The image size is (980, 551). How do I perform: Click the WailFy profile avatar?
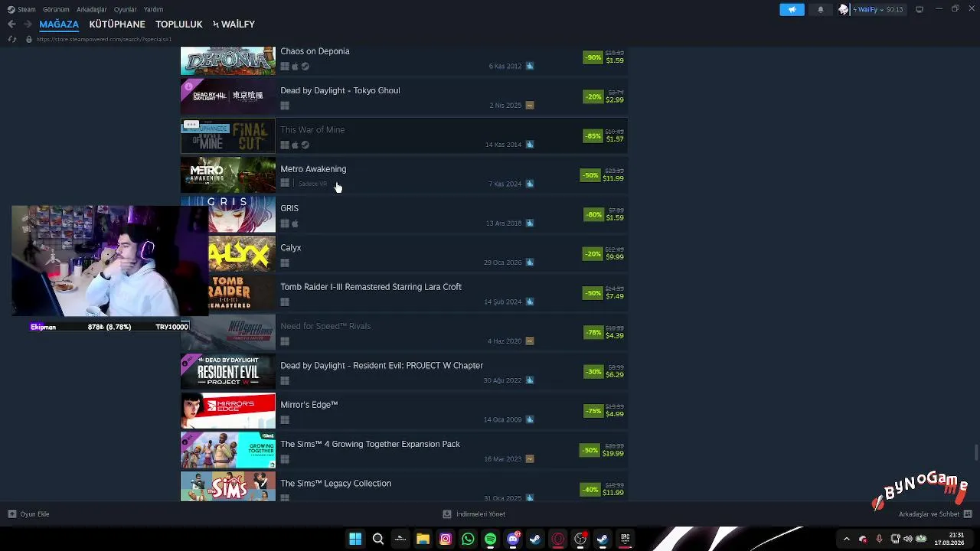tap(844, 9)
